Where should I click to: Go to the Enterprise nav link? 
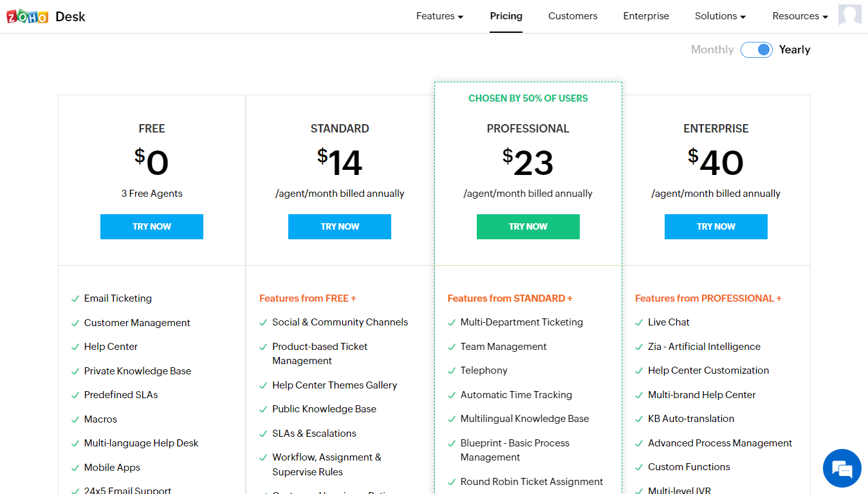tap(646, 16)
